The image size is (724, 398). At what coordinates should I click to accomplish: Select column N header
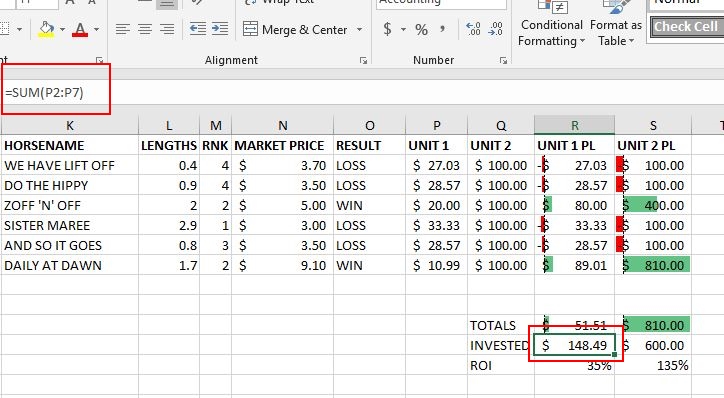(x=283, y=126)
